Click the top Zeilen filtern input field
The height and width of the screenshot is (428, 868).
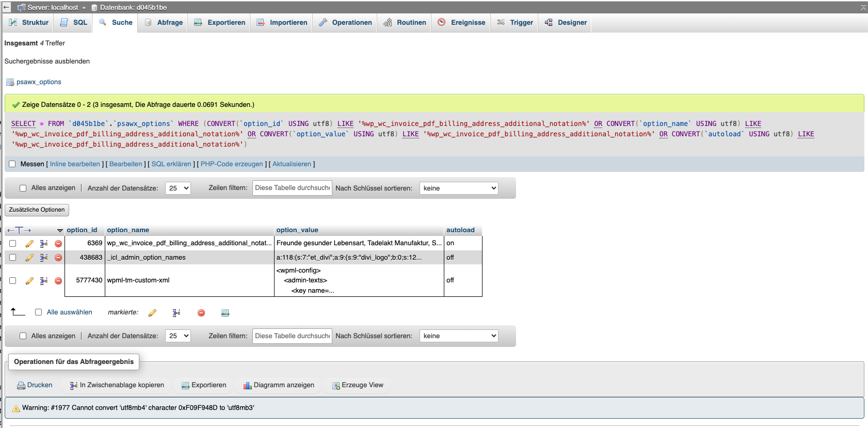[x=292, y=188]
